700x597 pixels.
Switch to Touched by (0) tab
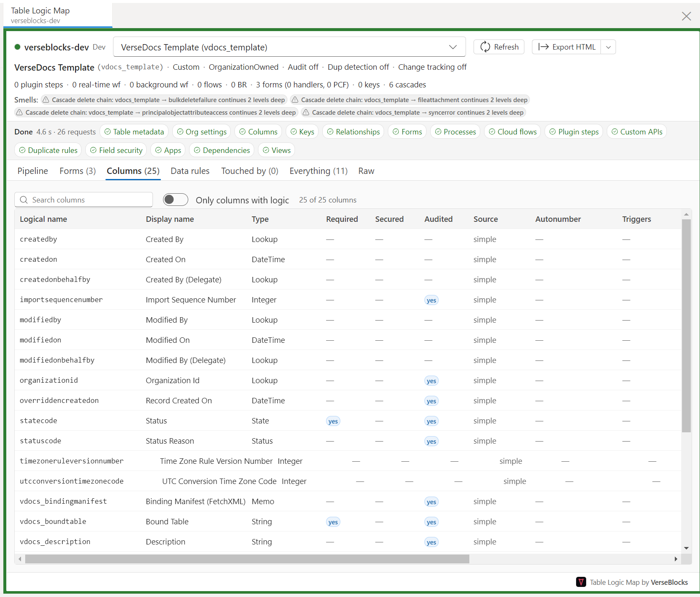(x=250, y=171)
